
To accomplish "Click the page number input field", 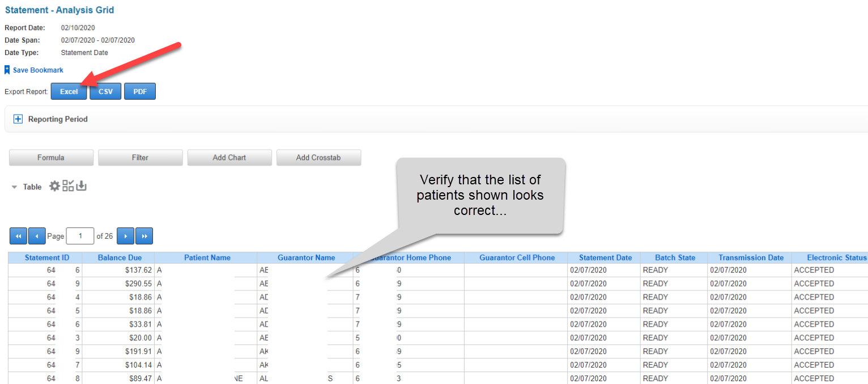I will pos(80,236).
